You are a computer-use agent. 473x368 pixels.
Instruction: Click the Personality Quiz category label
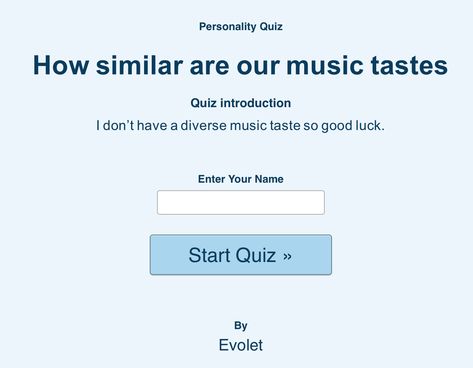(241, 26)
